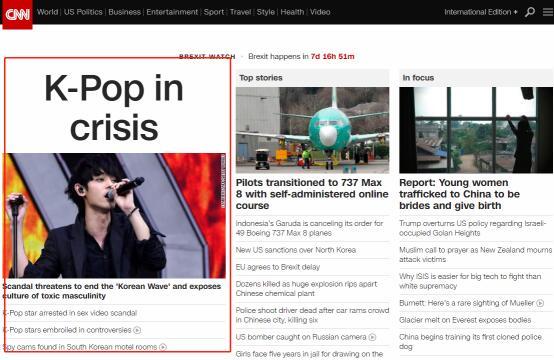This screenshot has width=554, height=360.
Task: Open 'Why ISIS is easier for big tech' story
Action: [470, 281]
